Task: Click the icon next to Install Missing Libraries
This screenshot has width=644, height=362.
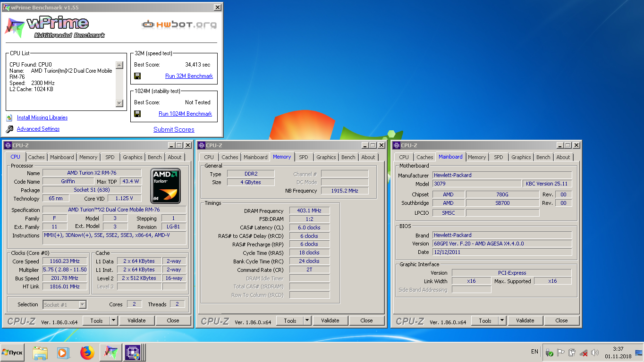Action: coord(9,118)
